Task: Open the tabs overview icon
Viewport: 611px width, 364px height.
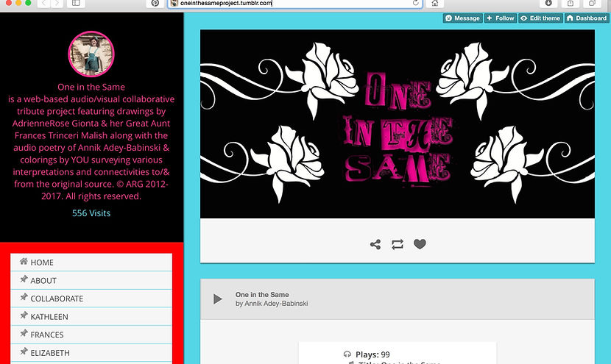Action: coord(592,3)
